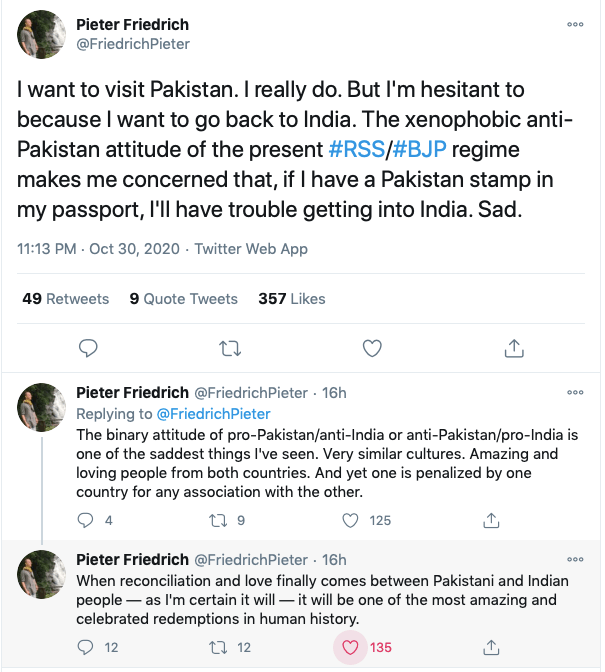Reply to the main tweet
Viewport: 605px width, 672px height.
coord(88,348)
